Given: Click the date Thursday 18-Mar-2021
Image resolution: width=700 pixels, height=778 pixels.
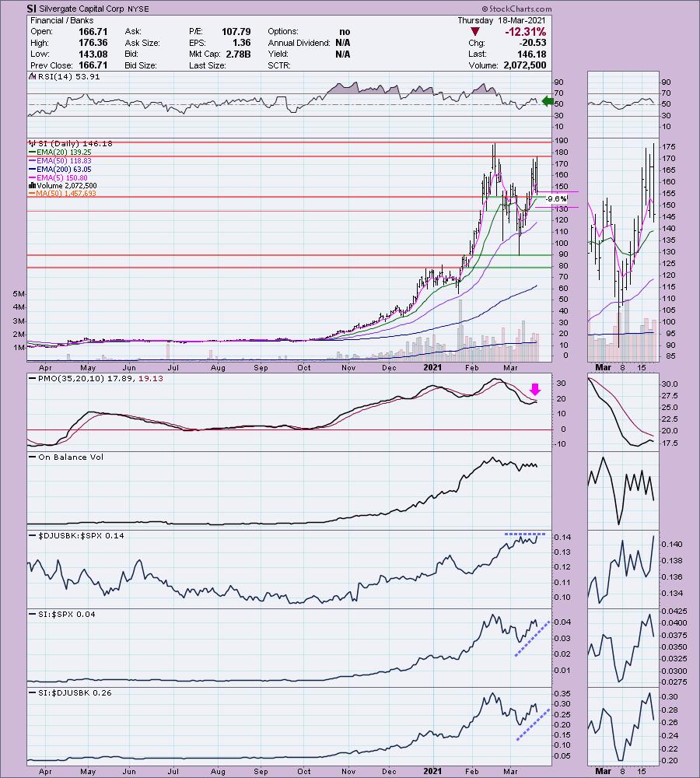Looking at the screenshot, I should 501,20.
